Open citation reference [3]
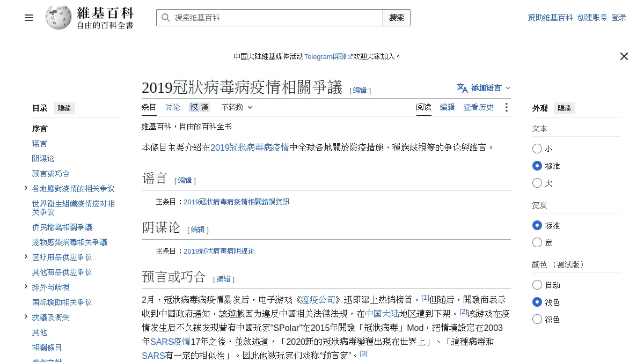This screenshot has width=644, height=362. [363, 353]
